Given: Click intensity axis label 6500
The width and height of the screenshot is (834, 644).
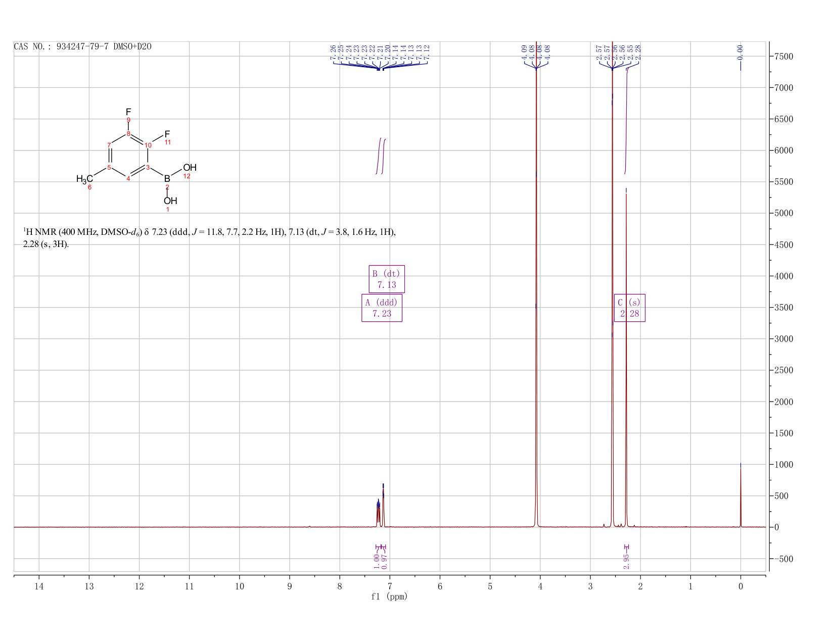Looking at the screenshot, I should 783,119.
